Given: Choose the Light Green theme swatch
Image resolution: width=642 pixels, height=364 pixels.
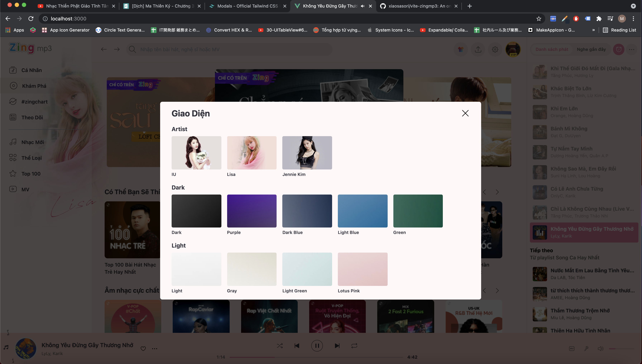Looking at the screenshot, I should click(x=307, y=269).
